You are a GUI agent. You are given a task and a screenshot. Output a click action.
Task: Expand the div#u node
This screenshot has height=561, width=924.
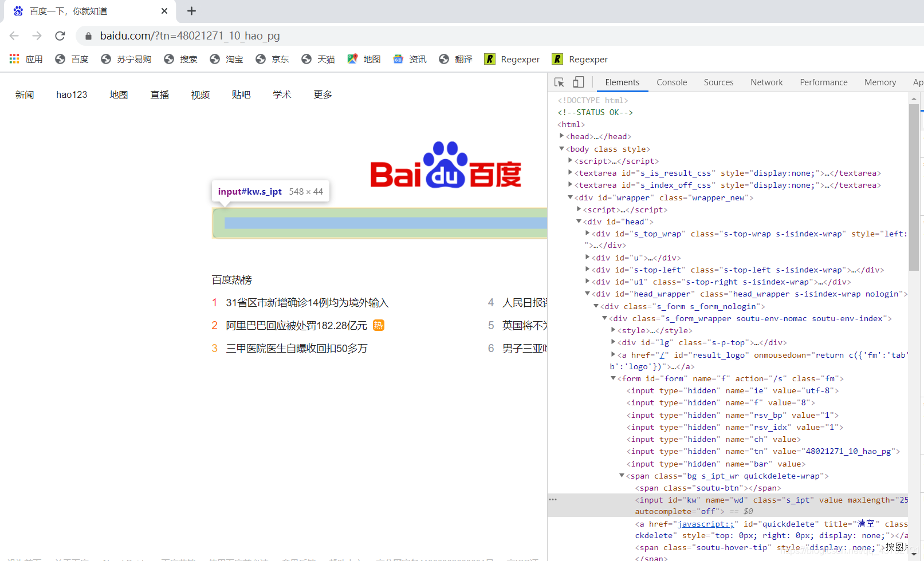point(588,258)
